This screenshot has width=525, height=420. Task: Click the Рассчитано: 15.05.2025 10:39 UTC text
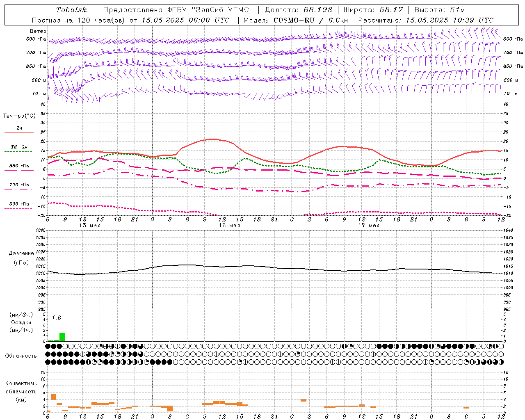click(x=426, y=20)
